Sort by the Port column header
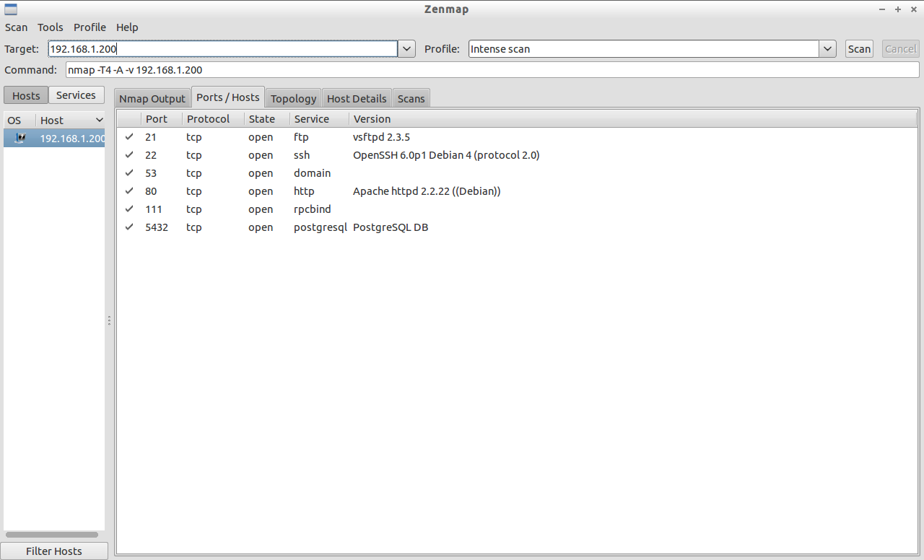Image resolution: width=924 pixels, height=560 pixels. click(161, 119)
